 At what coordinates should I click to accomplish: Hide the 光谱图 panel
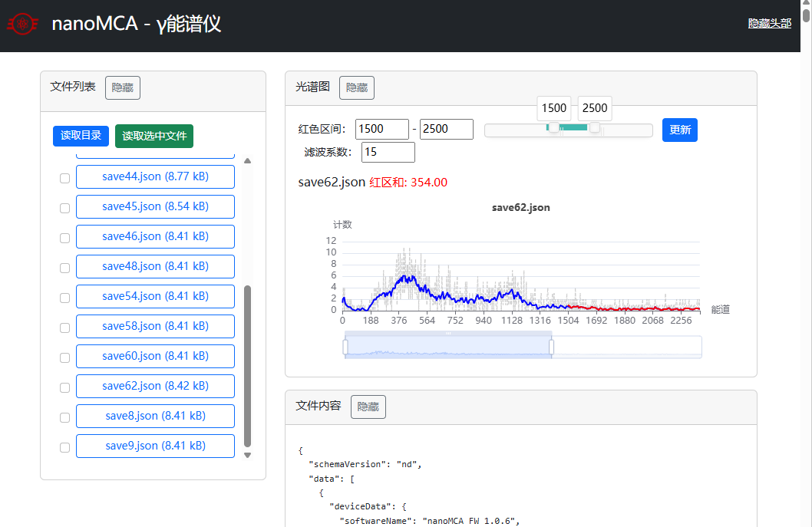pos(357,88)
